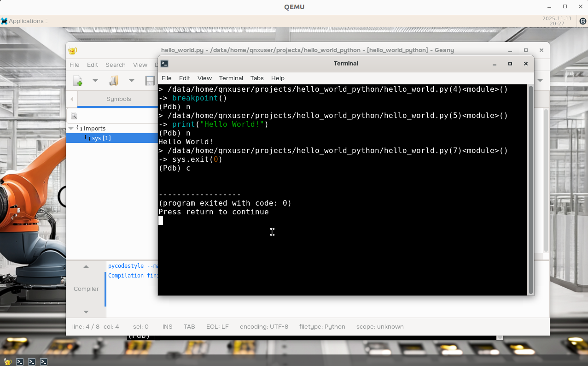Click the search magnifier icon in Symbols filter
The width and height of the screenshot is (588, 366).
point(74,116)
